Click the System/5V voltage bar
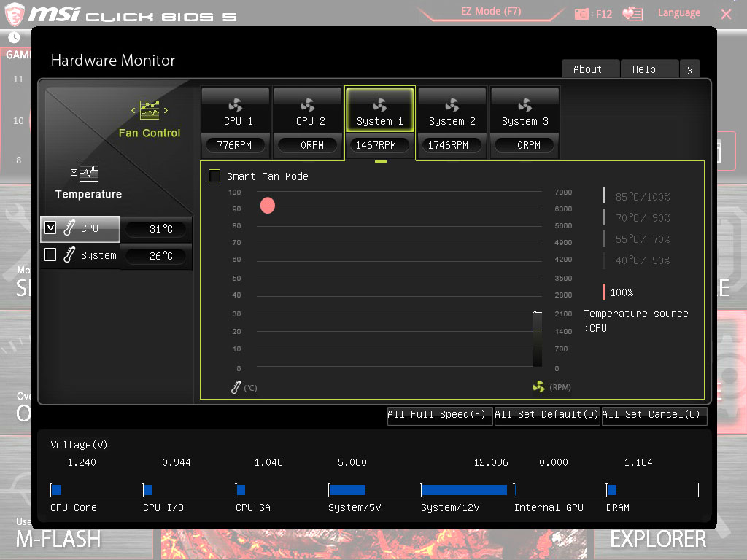Viewport: 747px width, 560px height. coord(347,490)
